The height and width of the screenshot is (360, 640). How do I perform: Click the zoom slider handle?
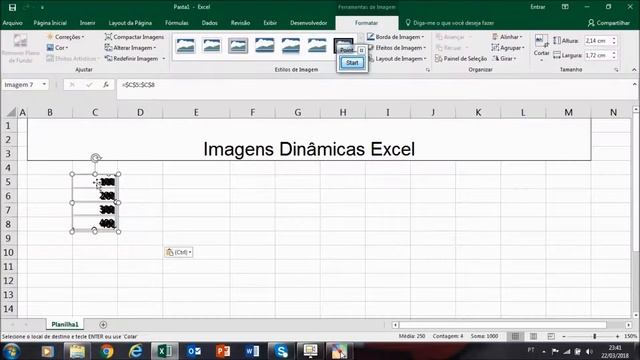(595, 336)
